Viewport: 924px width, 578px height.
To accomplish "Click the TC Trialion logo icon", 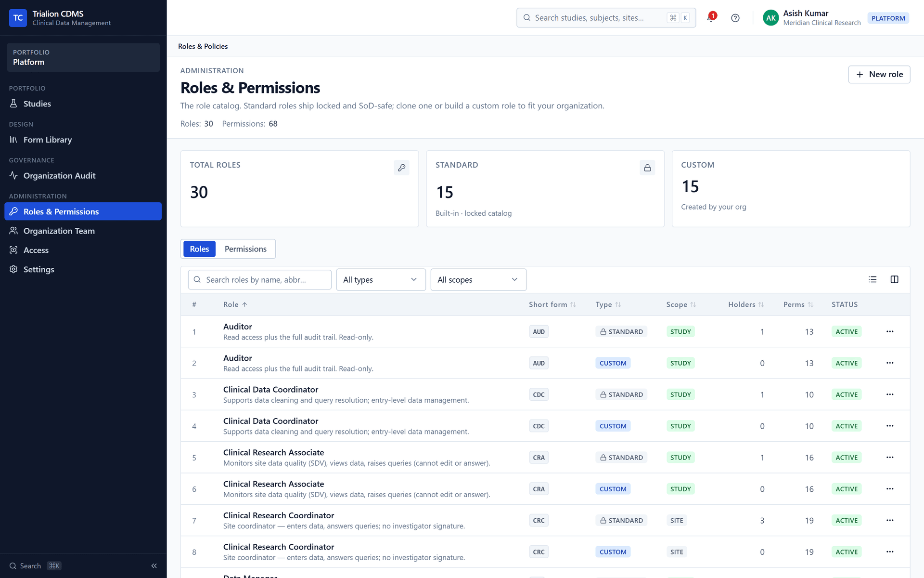I will (x=18, y=18).
